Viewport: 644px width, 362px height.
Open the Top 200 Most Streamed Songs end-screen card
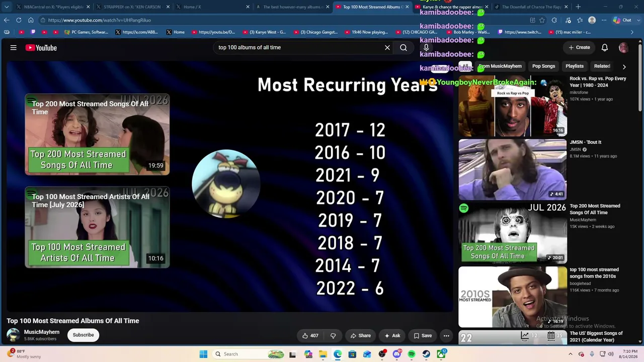click(x=97, y=134)
